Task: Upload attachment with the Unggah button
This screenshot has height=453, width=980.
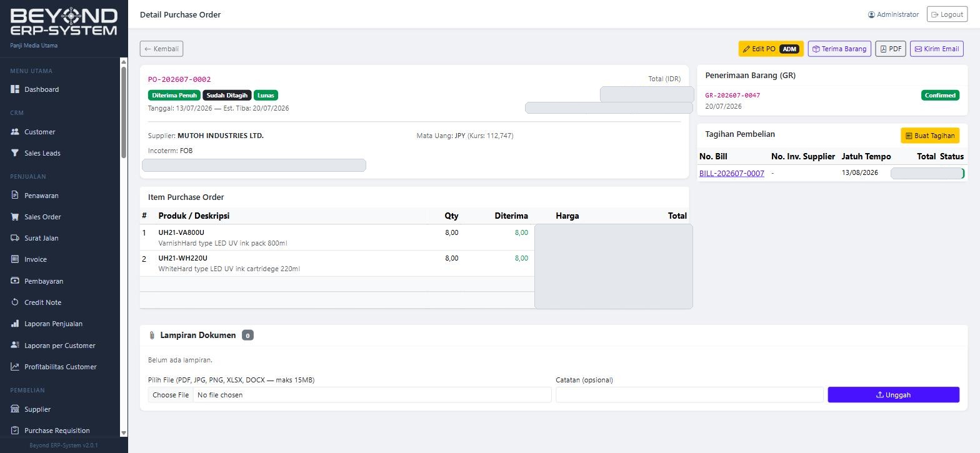Action: pyautogui.click(x=893, y=395)
